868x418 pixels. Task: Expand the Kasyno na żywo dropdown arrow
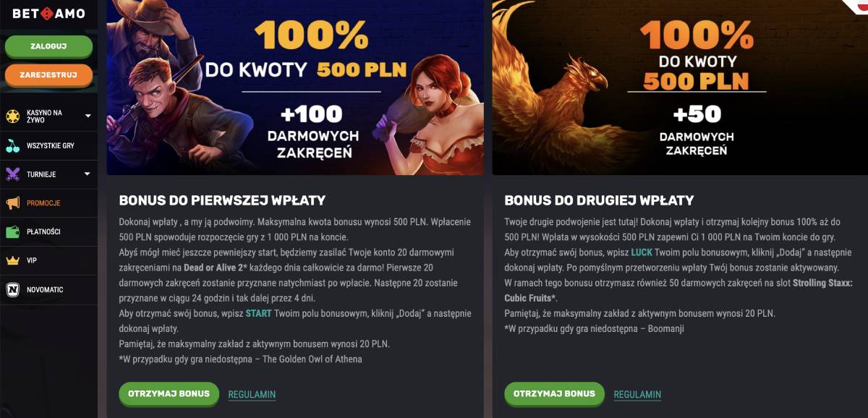coord(88,116)
